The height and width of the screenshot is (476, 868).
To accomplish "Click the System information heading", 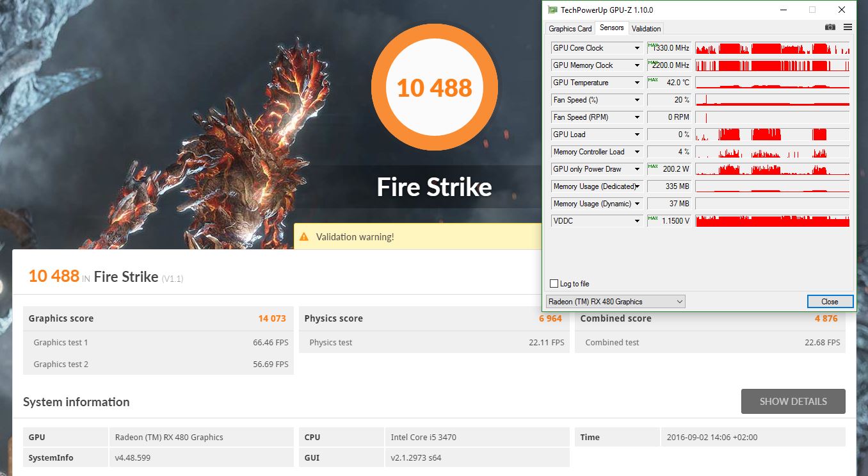I will click(x=76, y=402).
